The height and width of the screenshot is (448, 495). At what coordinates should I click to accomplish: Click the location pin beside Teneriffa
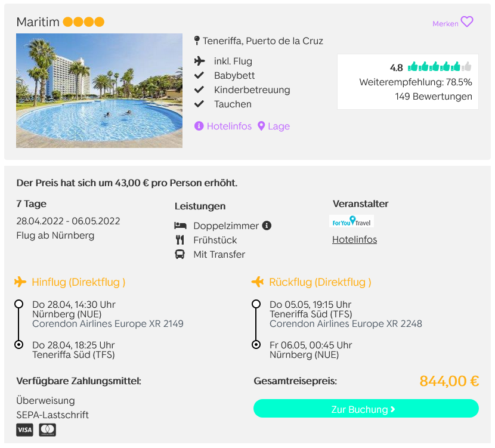click(x=197, y=41)
